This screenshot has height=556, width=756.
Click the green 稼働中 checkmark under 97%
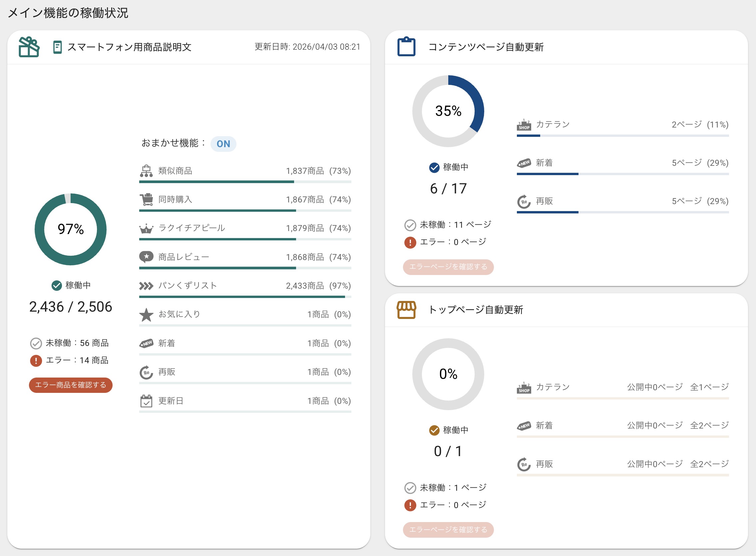tap(57, 285)
